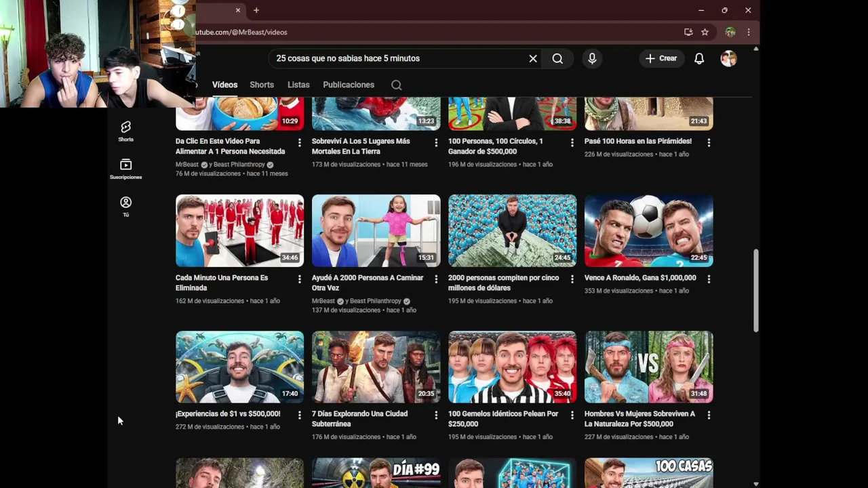Click install/cast icon in address bar
Image resolution: width=868 pixels, height=488 pixels.
pos(688,32)
